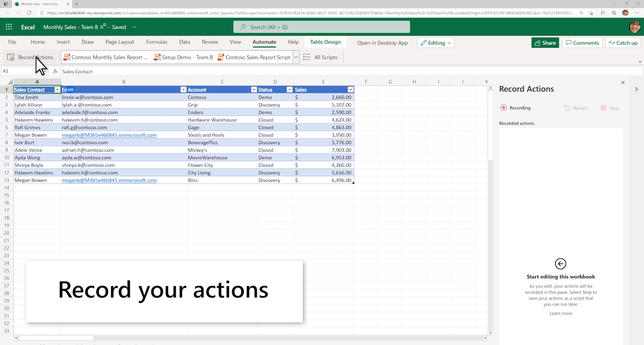The width and height of the screenshot is (644, 345).
Task: Switch to the Table Design tab
Action: click(325, 42)
